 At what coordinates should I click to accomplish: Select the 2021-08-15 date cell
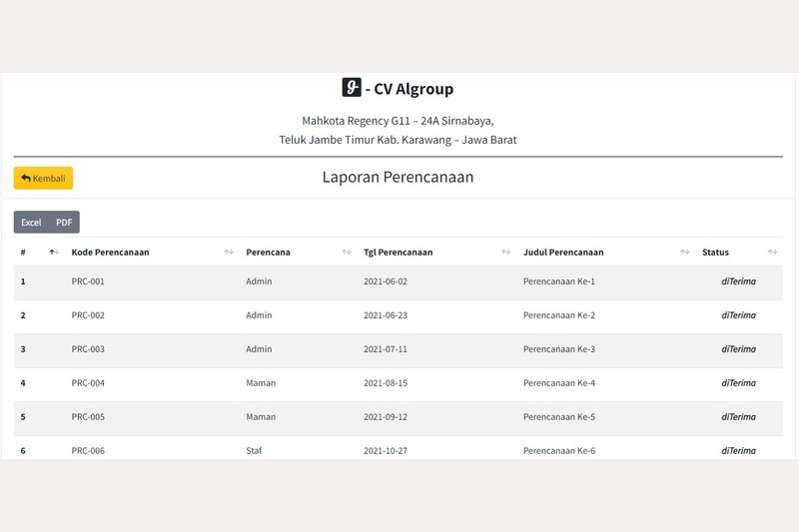(x=386, y=383)
